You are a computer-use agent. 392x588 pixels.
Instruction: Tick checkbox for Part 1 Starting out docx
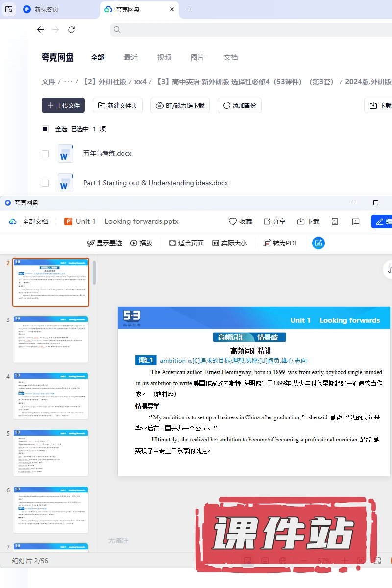click(x=45, y=183)
